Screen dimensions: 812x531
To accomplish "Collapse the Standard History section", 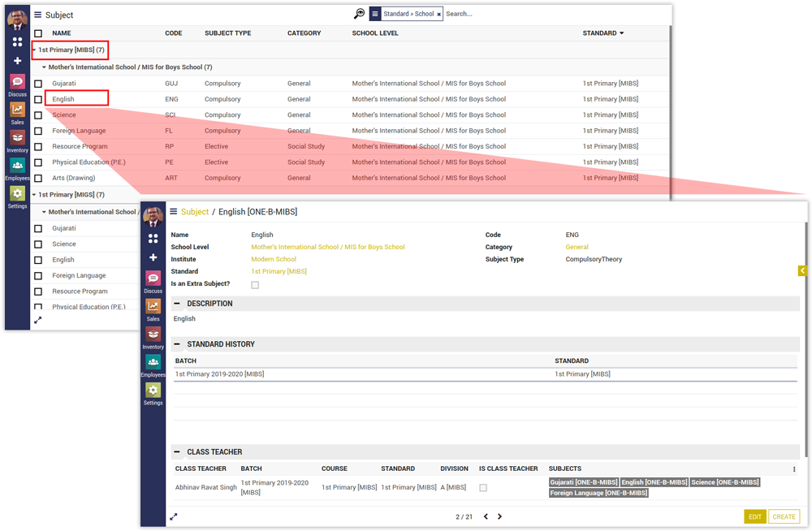I will tap(177, 344).
